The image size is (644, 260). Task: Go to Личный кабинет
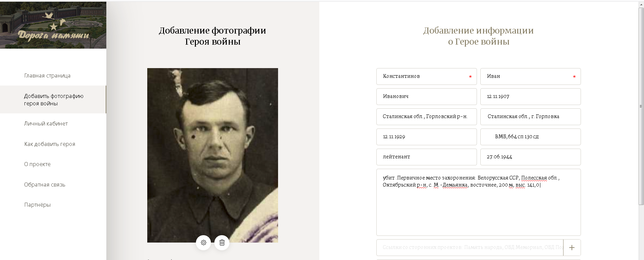[x=46, y=124]
